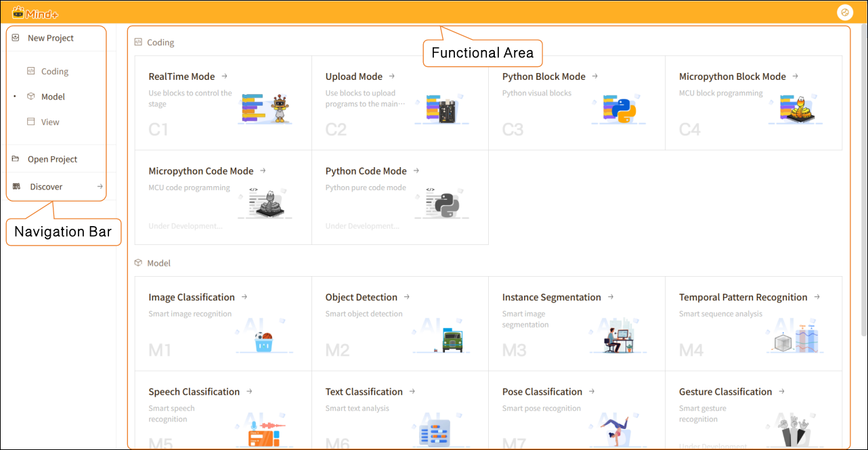
Task: Click Open Project in the sidebar
Action: click(52, 160)
